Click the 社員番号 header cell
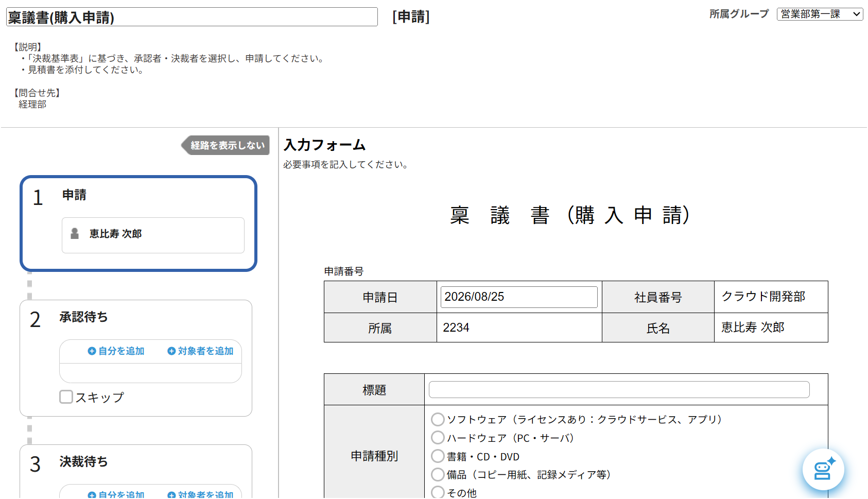This screenshot has height=499, width=868. click(x=658, y=297)
